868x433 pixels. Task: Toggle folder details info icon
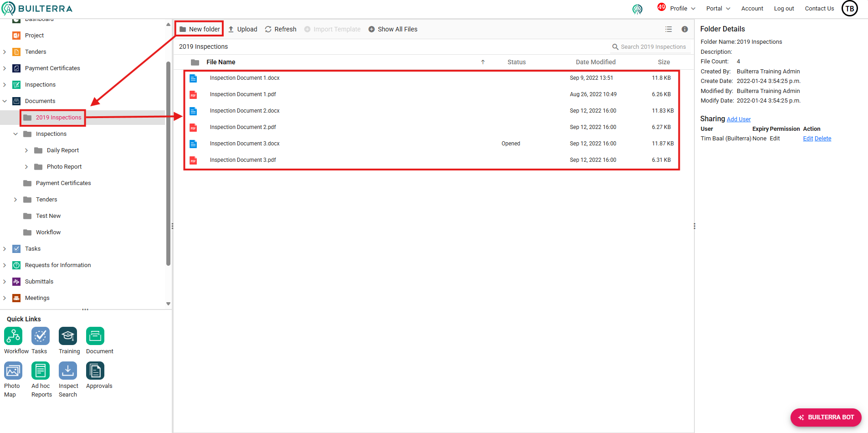[684, 29]
